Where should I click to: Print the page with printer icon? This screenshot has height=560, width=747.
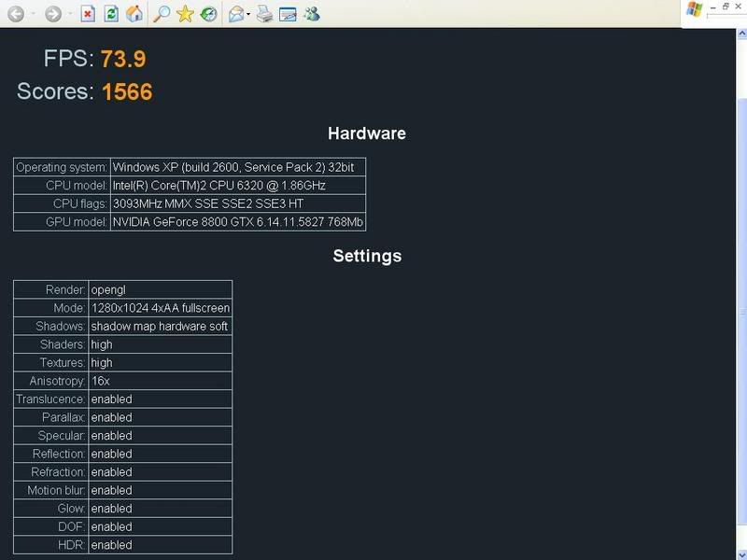[x=264, y=14]
